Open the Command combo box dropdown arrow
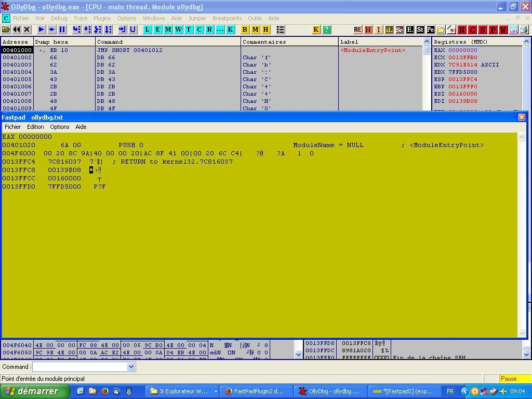 point(131,367)
